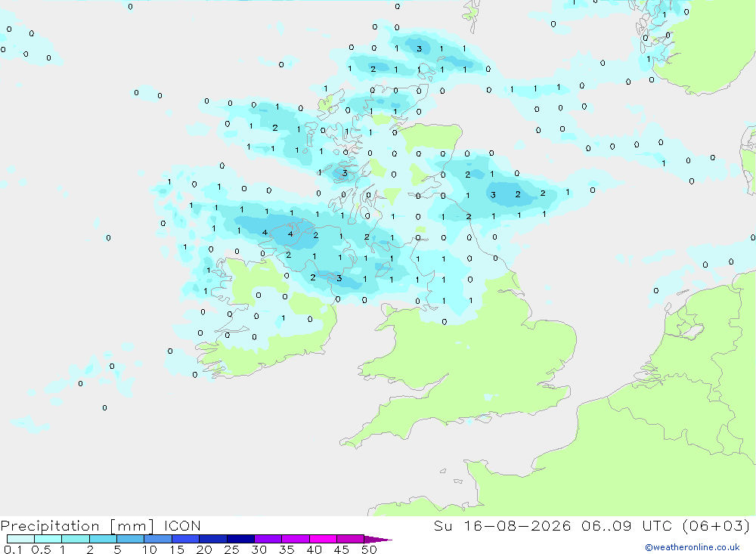Screen dimensions: 756x554
Task: Click the legend label '15'
Action: pyautogui.click(x=177, y=549)
